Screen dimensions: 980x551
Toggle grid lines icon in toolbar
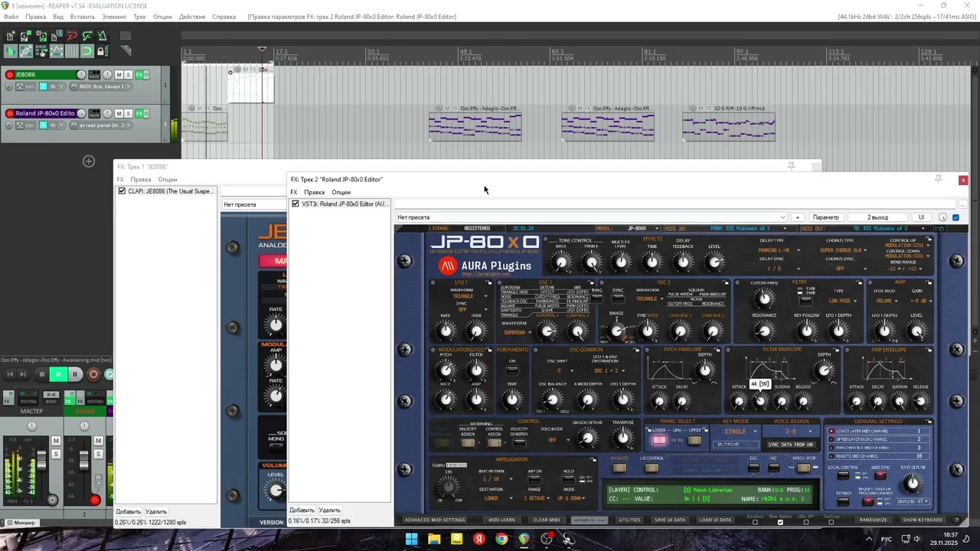pyautogui.click(x=72, y=51)
